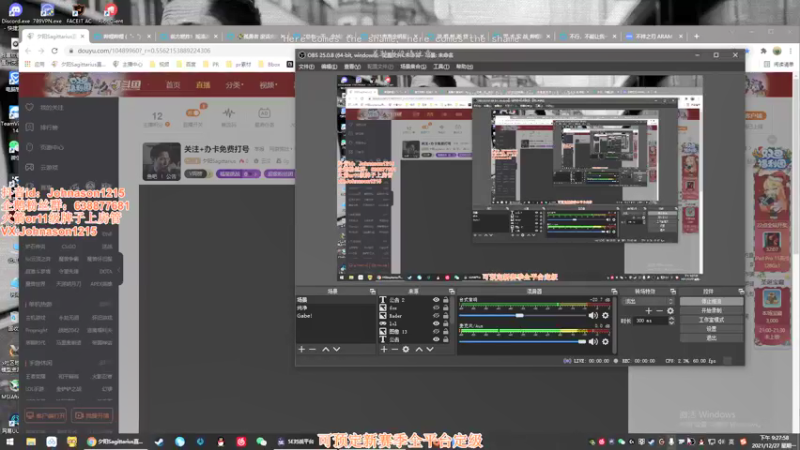Remove selected scene with minus icon
Screen dimensions: 800x450
[313, 349]
